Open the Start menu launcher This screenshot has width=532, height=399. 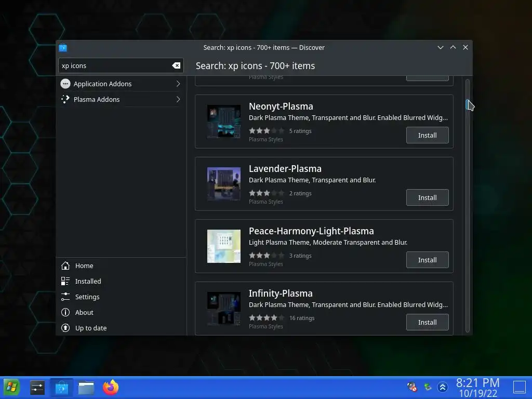pyautogui.click(x=11, y=388)
